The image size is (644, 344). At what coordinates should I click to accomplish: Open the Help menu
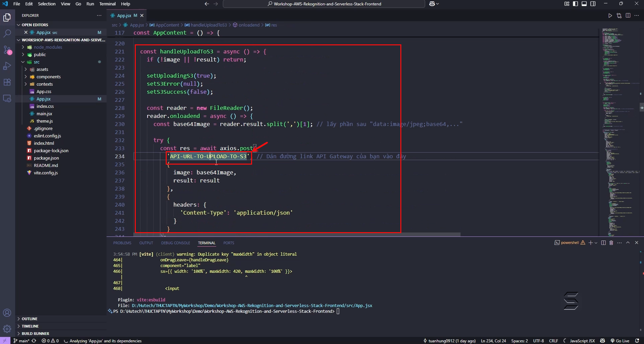click(126, 4)
